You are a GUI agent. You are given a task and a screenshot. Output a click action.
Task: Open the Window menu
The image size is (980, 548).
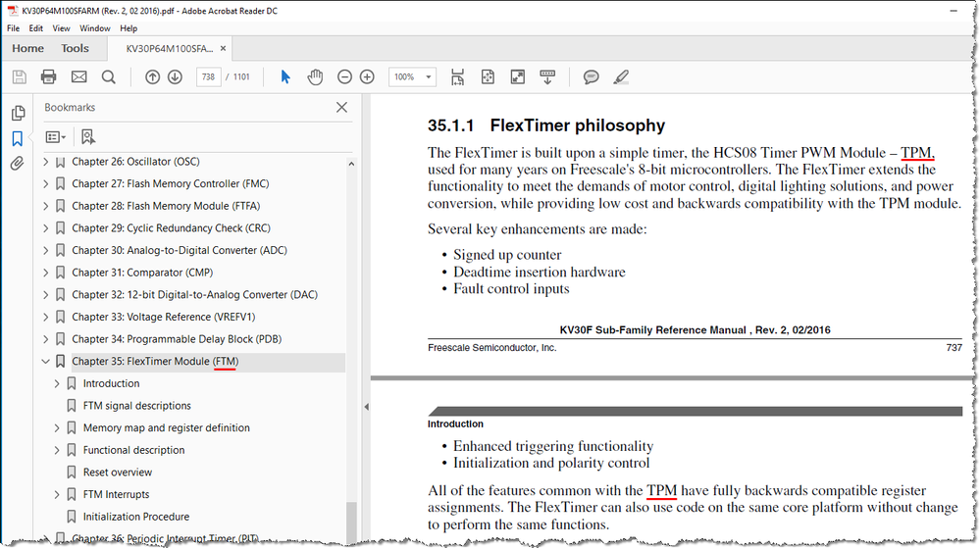pyautogui.click(x=95, y=28)
